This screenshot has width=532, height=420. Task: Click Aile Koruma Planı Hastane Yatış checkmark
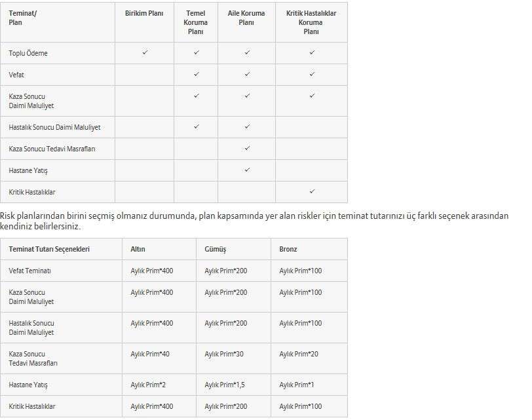(247, 170)
